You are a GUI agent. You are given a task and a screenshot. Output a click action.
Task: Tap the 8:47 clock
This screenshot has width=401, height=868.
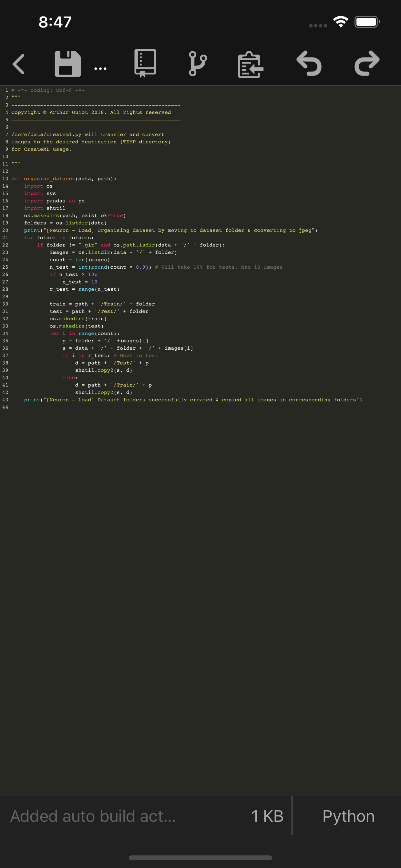click(55, 22)
